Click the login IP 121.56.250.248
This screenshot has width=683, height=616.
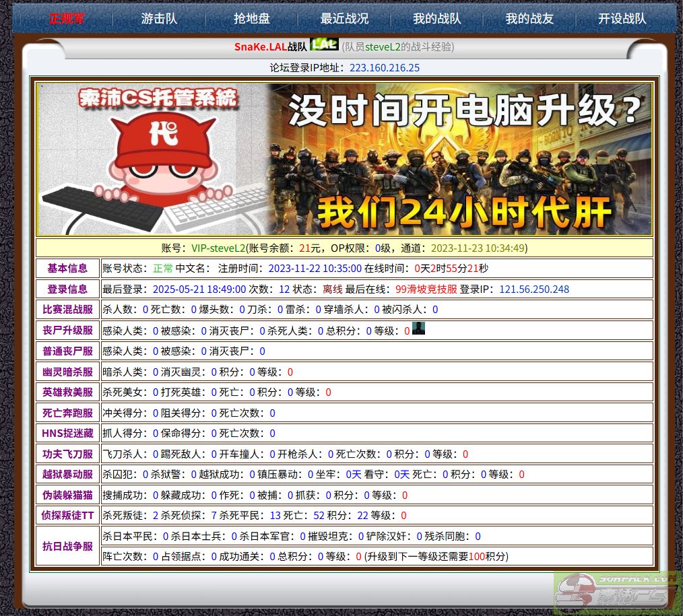(x=534, y=289)
